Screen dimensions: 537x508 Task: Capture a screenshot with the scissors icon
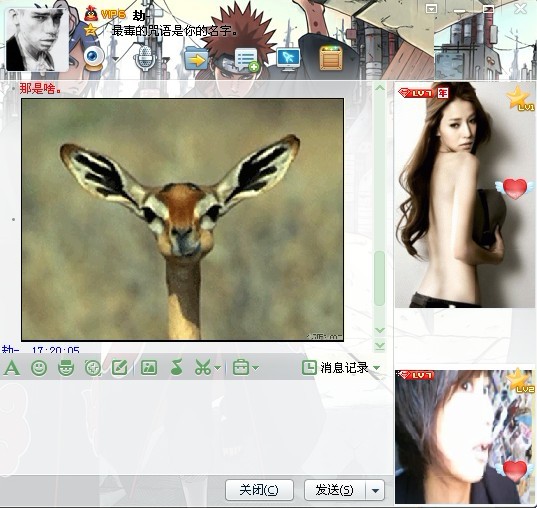[203, 368]
